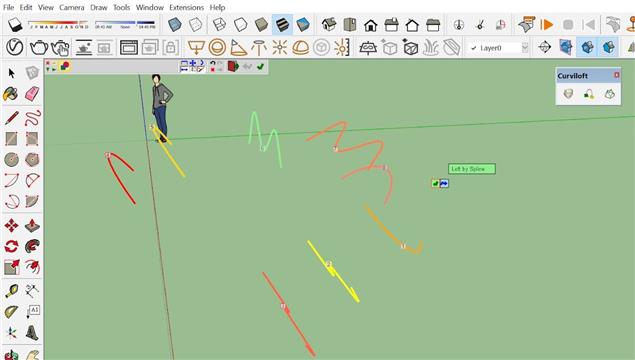Switch to Monochrome face style

coord(303,25)
